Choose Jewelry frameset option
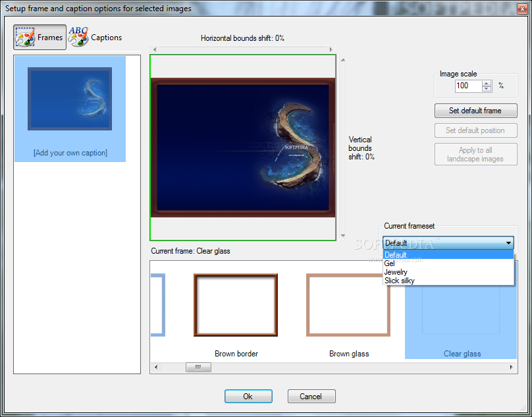Screen dimensions: 532x417 tap(448, 272)
